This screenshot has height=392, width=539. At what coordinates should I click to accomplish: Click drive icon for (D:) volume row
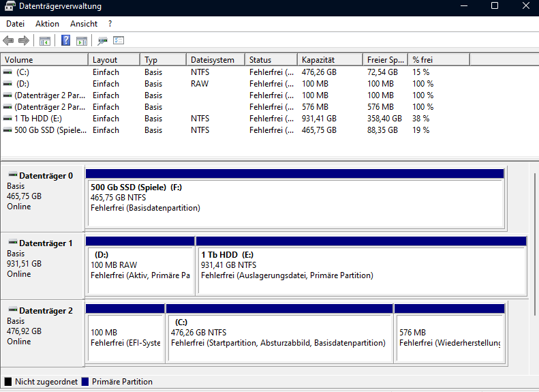(x=7, y=84)
